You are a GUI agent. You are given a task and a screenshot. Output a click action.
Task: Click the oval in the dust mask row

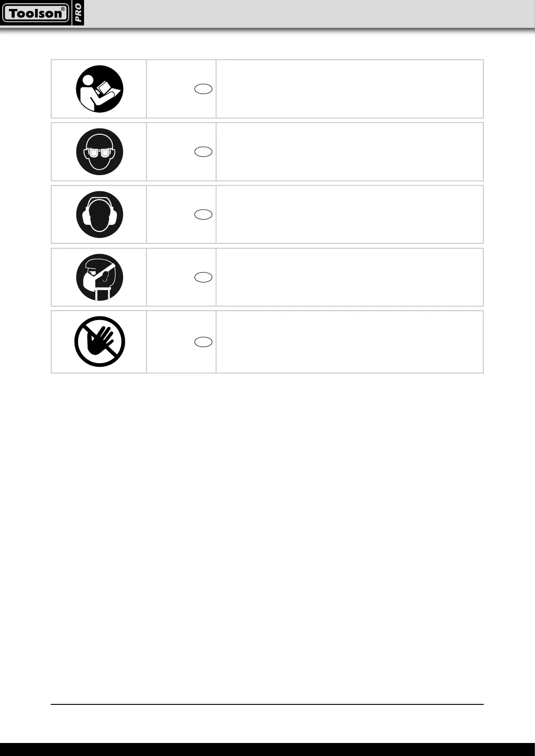click(x=203, y=277)
